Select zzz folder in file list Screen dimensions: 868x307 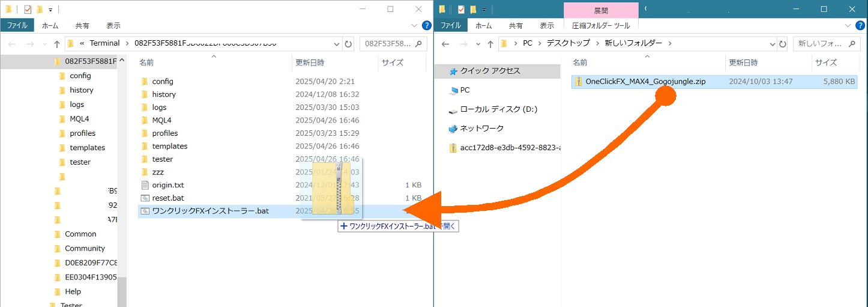click(x=158, y=172)
